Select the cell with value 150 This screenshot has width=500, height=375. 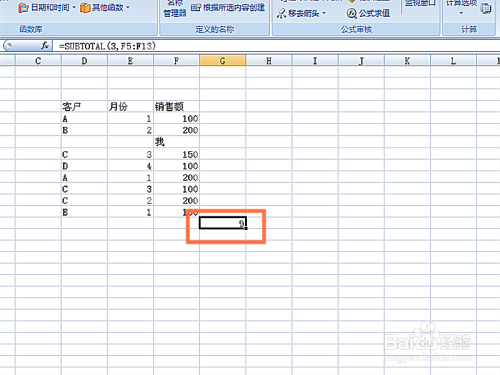coord(176,154)
